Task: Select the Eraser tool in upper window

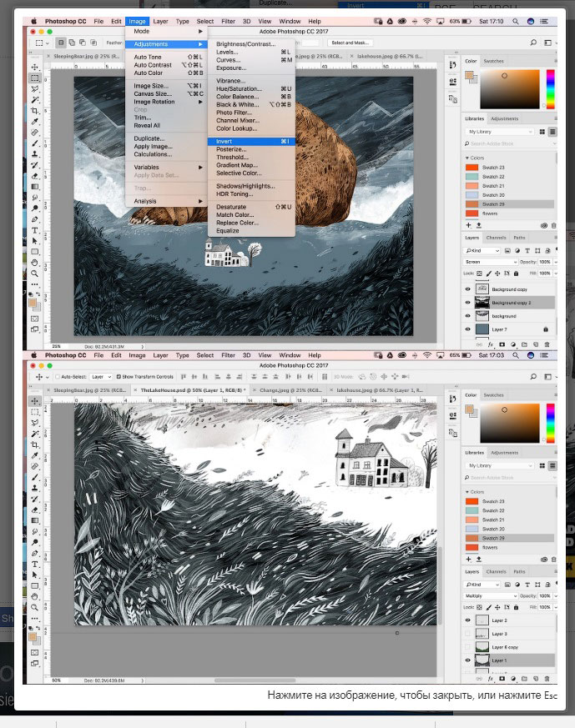Action: pos(35,176)
